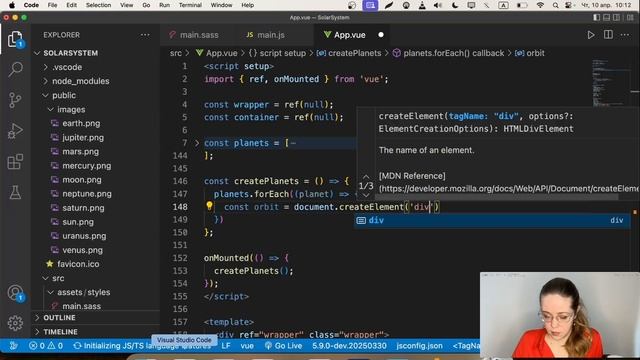640x360 pixels.
Task: Open the Apple menu
Action: point(12,5)
